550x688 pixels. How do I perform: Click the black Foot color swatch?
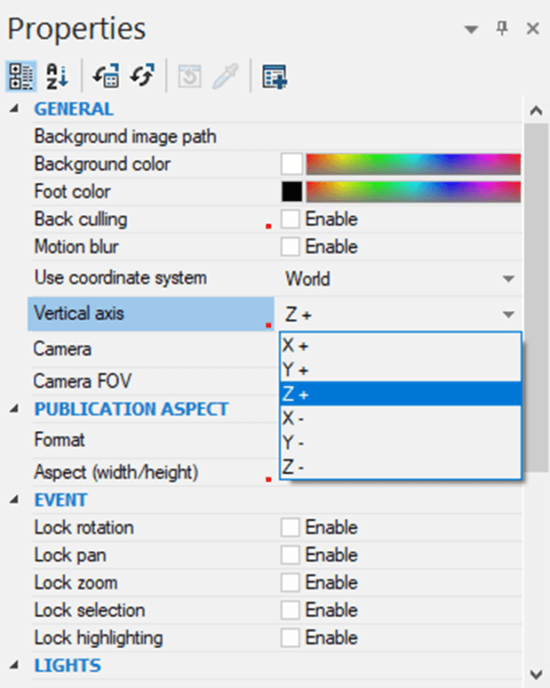click(292, 192)
